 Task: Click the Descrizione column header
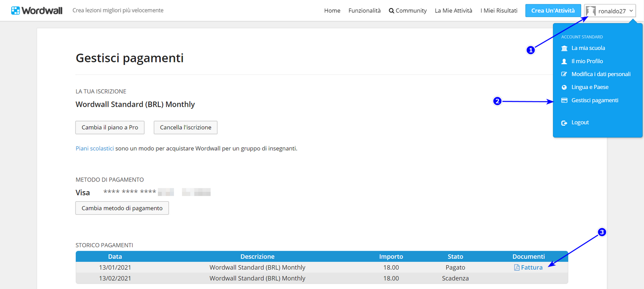tap(257, 257)
